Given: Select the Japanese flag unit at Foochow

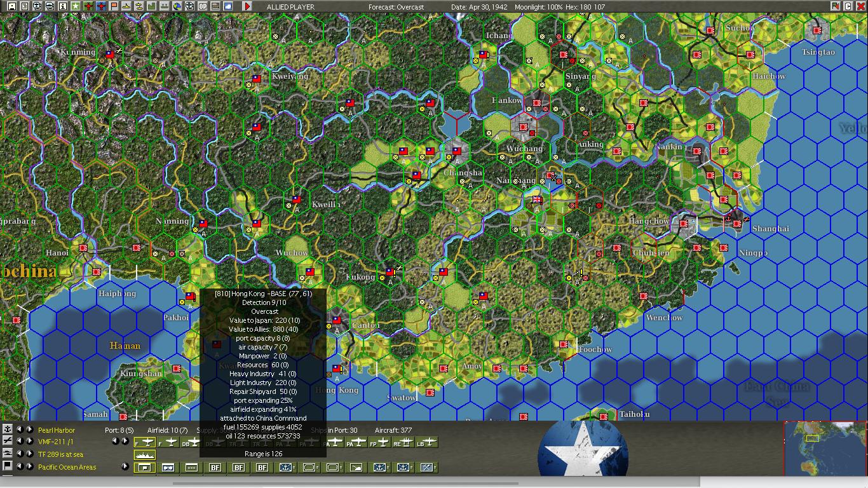Looking at the screenshot, I should [564, 344].
